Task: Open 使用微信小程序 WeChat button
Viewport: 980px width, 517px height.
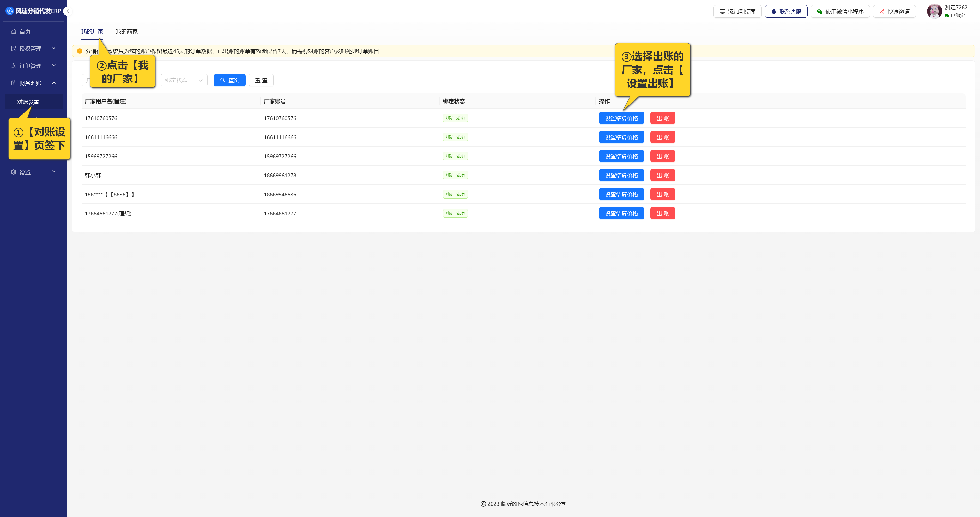Action: (x=840, y=12)
